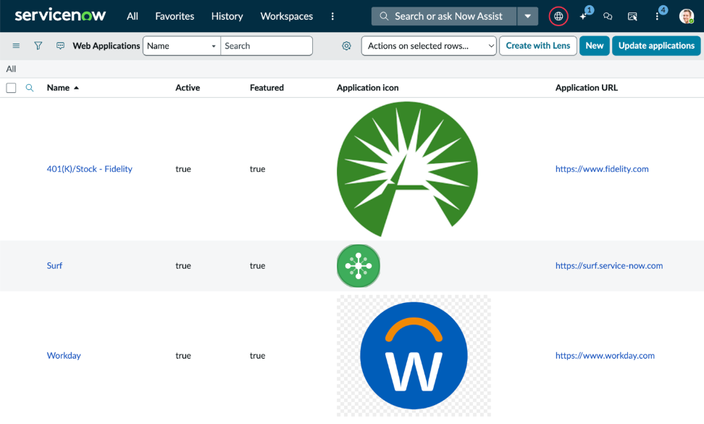Open the Name search field dropdown
Image resolution: width=704 pixels, height=424 pixels.
coord(181,46)
